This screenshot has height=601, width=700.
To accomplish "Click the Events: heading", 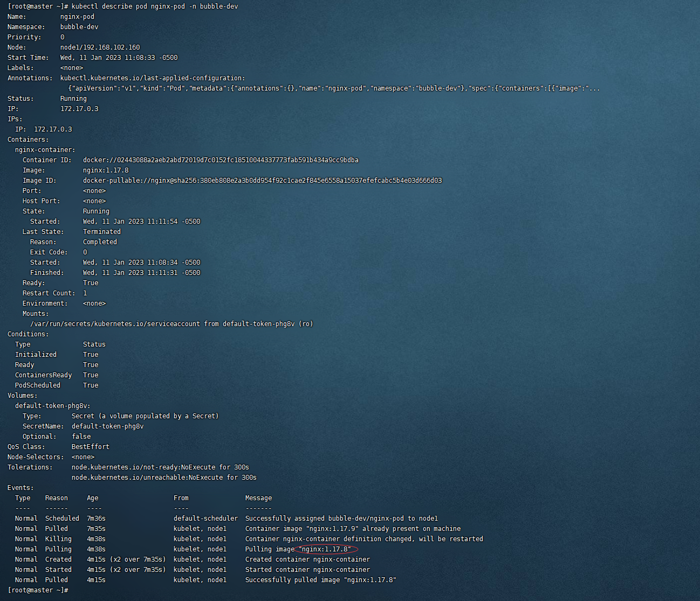I will click(20, 488).
